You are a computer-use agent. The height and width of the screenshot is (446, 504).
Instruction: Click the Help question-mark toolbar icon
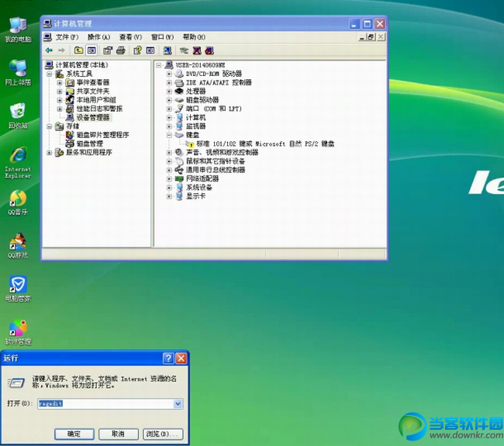pyautogui.click(x=137, y=50)
